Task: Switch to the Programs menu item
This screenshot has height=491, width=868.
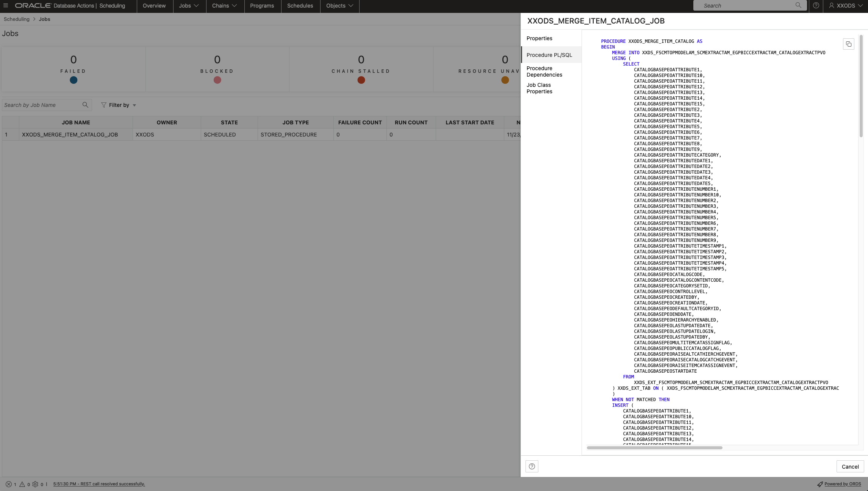Action: point(262,6)
